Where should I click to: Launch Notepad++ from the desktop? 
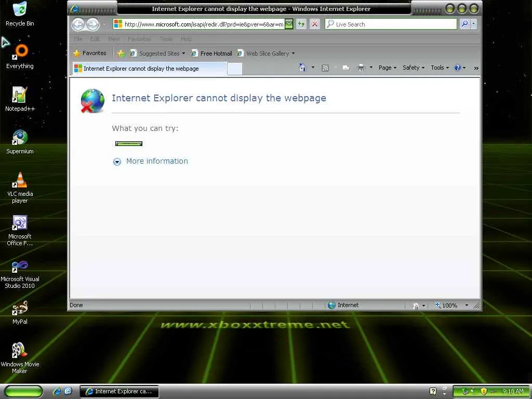pos(20,99)
